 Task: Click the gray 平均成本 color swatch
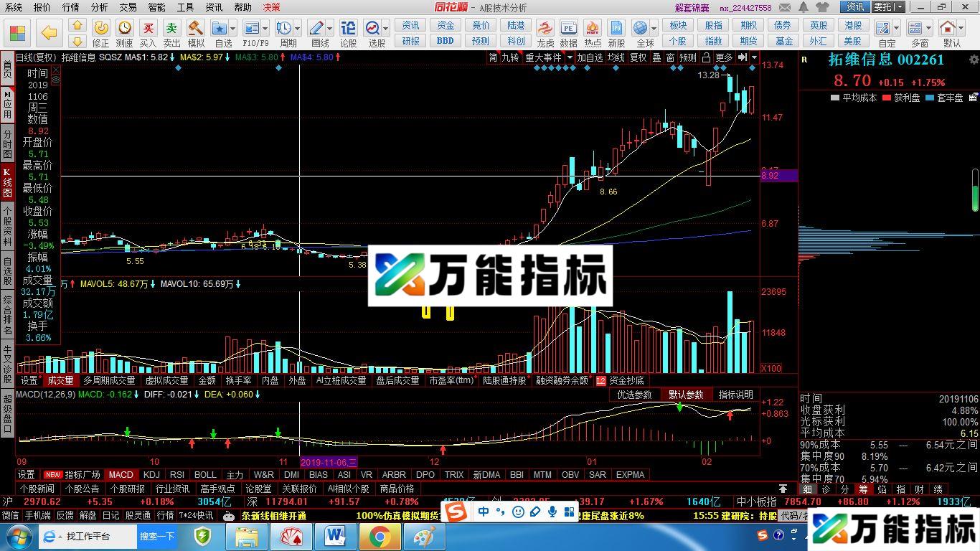[x=835, y=98]
